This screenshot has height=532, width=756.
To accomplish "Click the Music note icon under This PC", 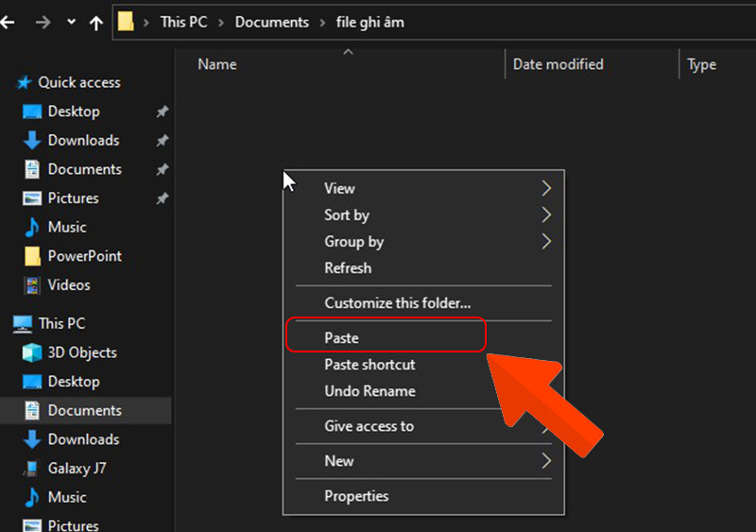I will [32, 497].
